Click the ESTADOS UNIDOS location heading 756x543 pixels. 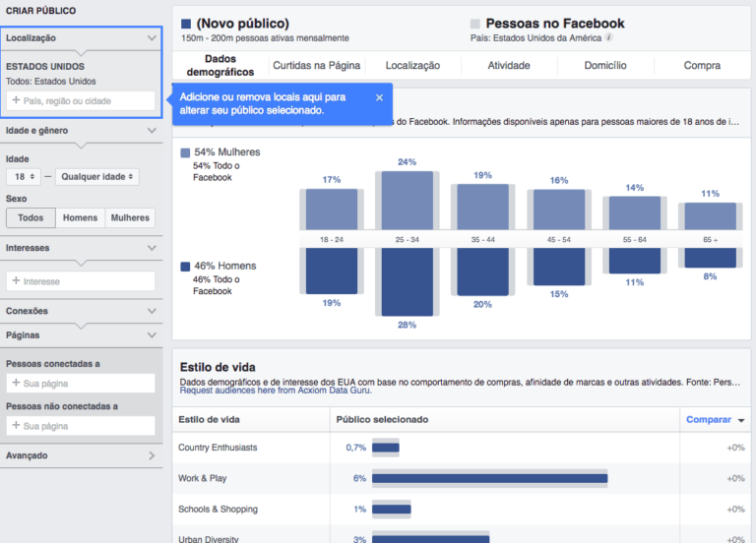click(x=45, y=67)
